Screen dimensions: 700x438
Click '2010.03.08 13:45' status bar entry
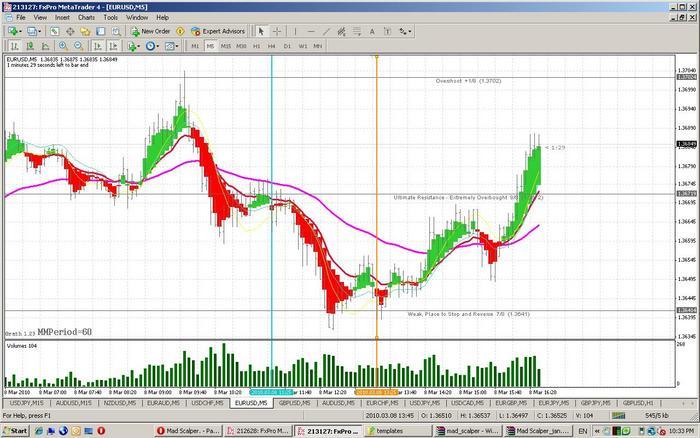pos(389,416)
